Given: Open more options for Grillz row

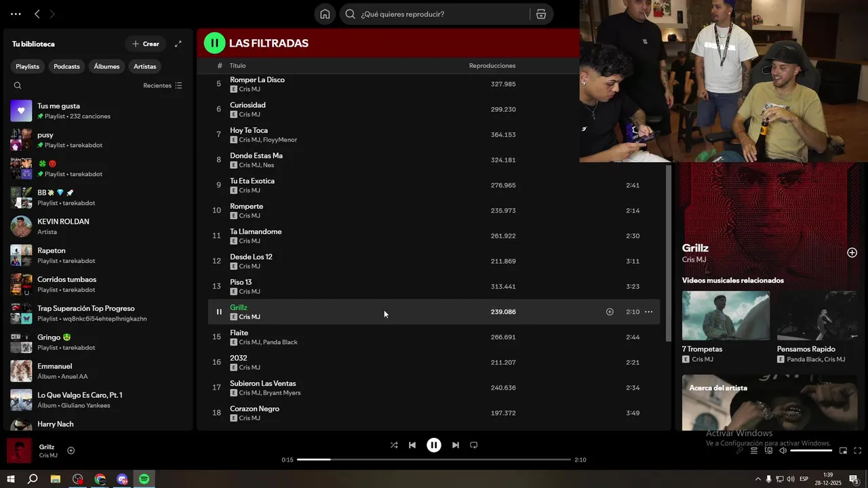Looking at the screenshot, I should (648, 312).
